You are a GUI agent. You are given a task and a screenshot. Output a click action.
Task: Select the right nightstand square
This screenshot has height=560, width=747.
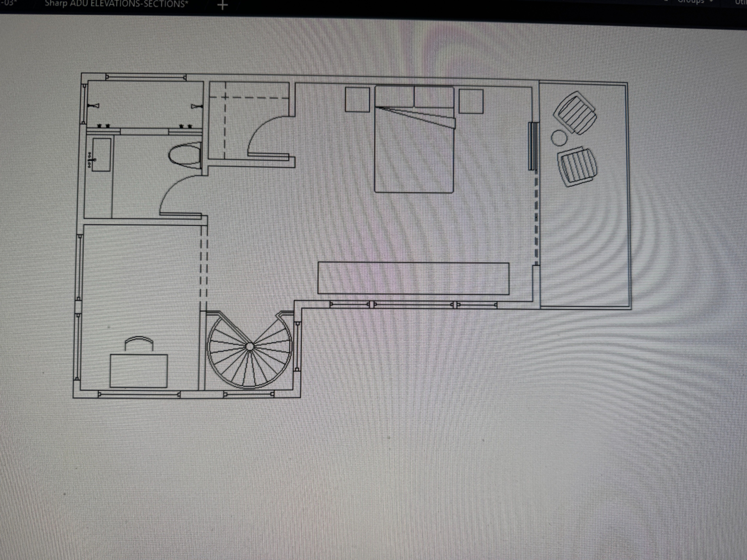(x=471, y=101)
